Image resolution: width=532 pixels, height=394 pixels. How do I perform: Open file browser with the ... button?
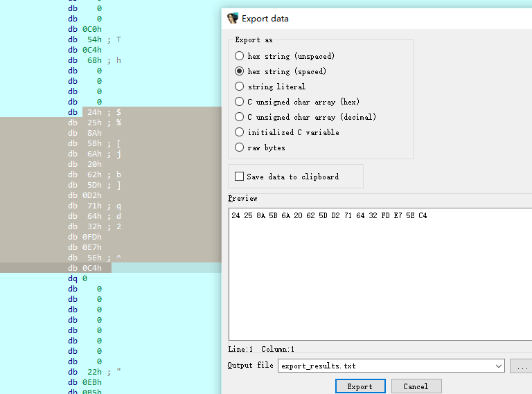point(521,366)
